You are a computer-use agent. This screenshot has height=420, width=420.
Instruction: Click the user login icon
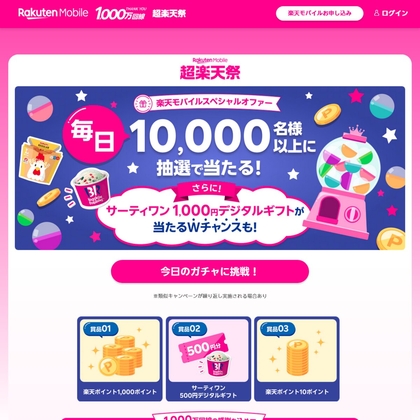point(376,13)
